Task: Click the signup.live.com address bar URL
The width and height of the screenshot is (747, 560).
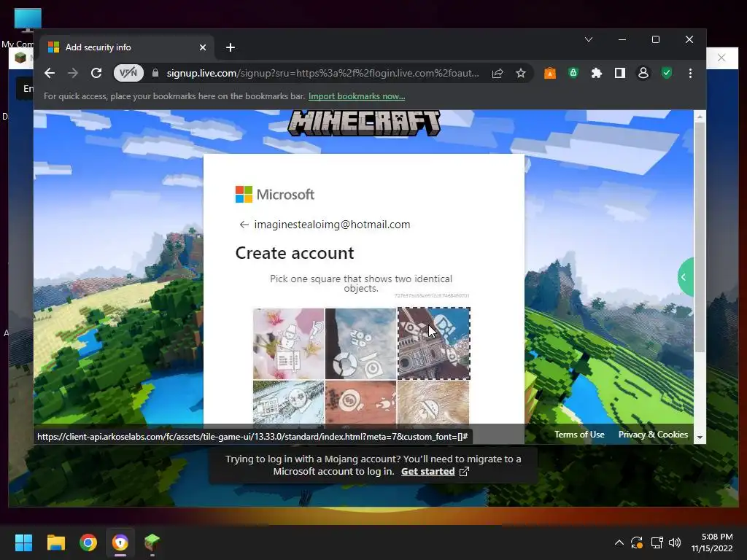Action: 322,74
